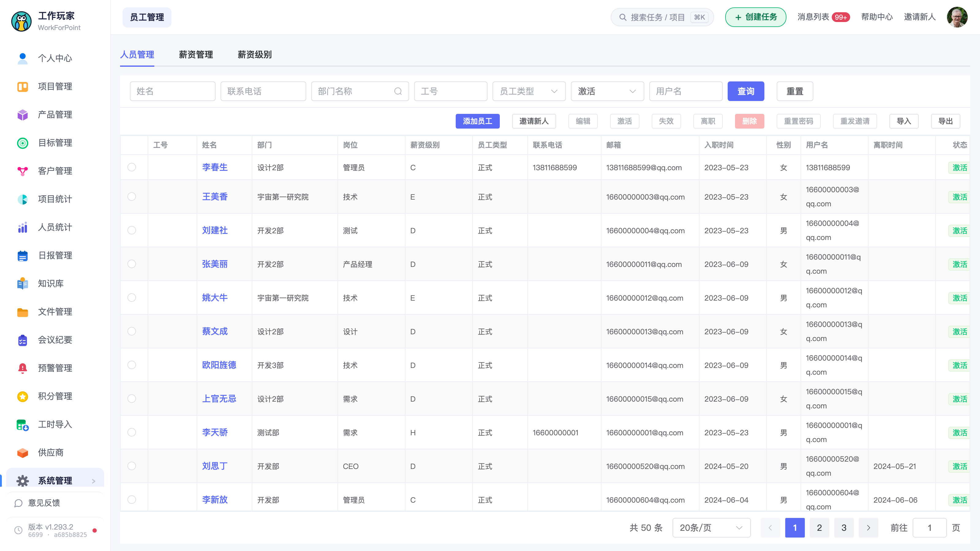Open 人员统计 bar chart icon

[x=22, y=227]
